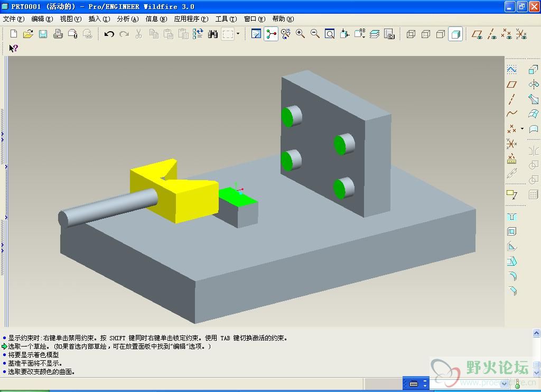Expand the selection box dropdown arrow

[x=238, y=34]
